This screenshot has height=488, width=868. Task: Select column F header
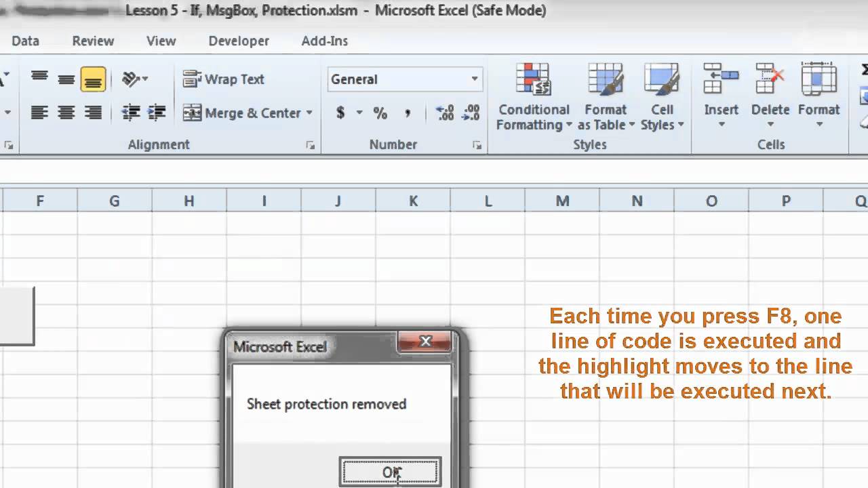pos(40,201)
